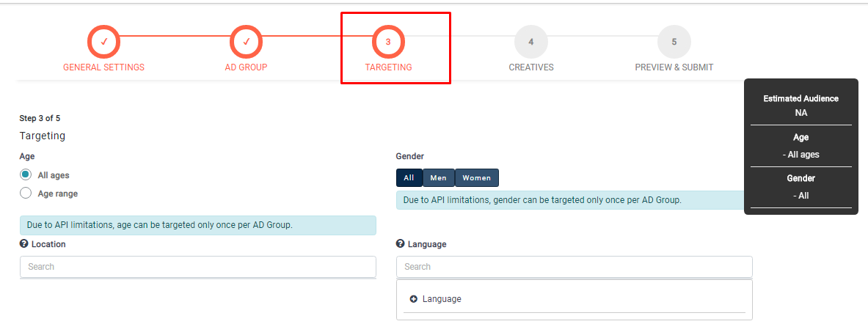Open the Creatives step label
The width and height of the screenshot is (868, 324).
[x=531, y=67]
